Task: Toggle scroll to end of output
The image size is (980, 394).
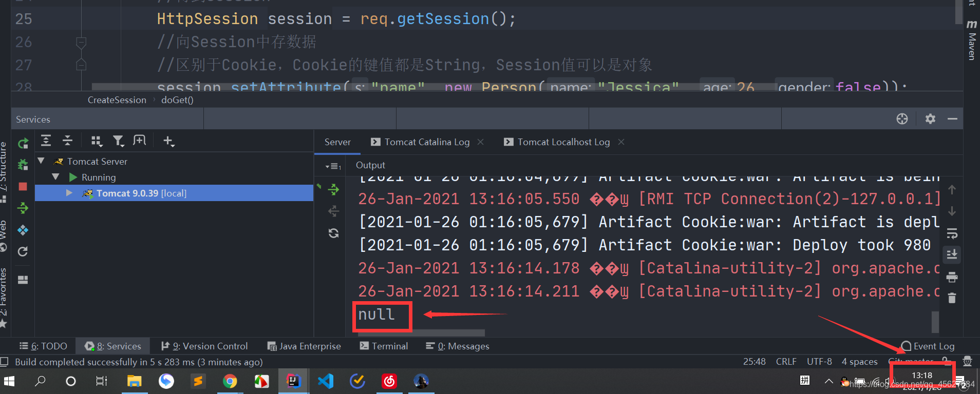Action: click(x=952, y=254)
